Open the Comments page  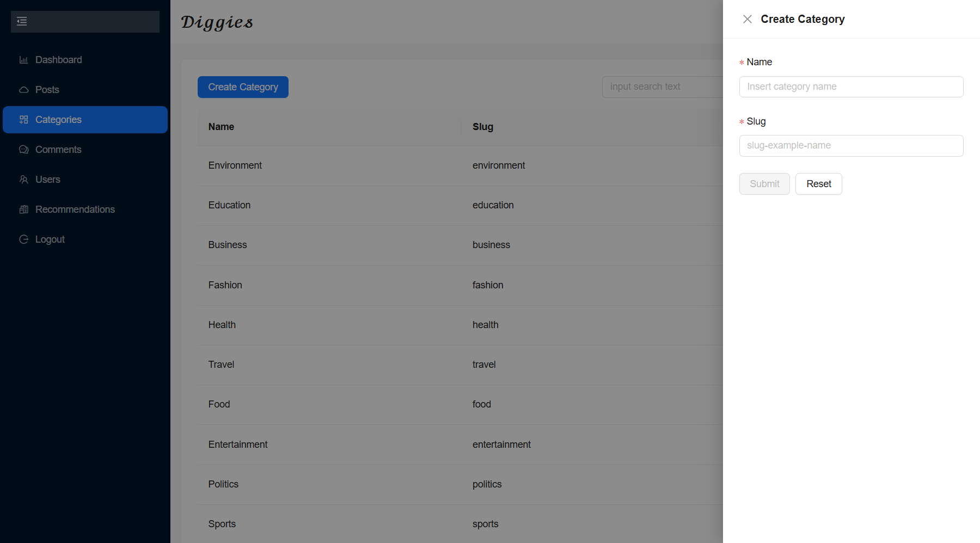click(58, 150)
